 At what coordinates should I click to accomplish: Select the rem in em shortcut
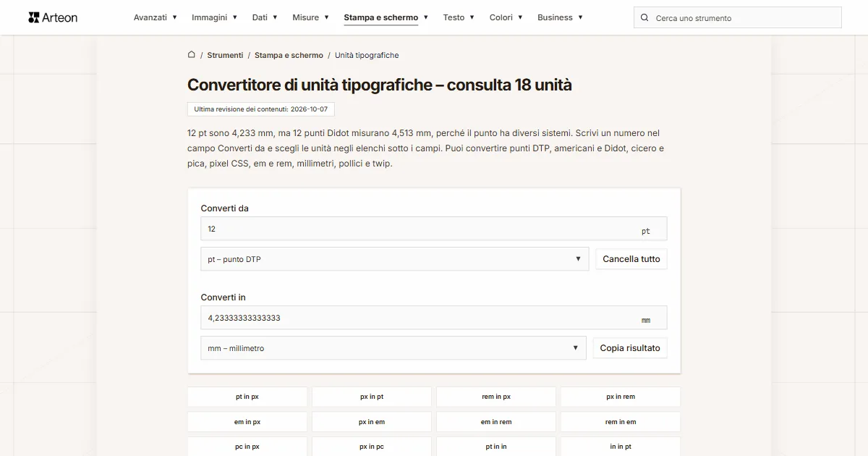pos(621,422)
